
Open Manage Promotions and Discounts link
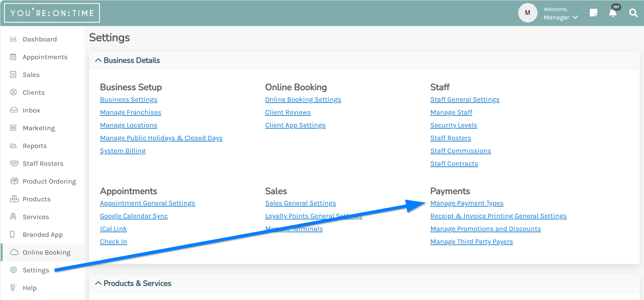point(486,229)
